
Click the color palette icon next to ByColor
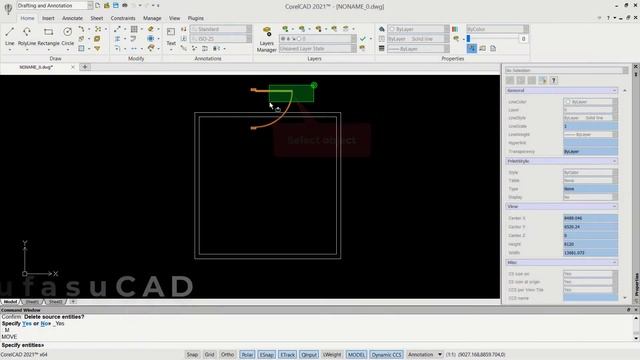pos(455,29)
